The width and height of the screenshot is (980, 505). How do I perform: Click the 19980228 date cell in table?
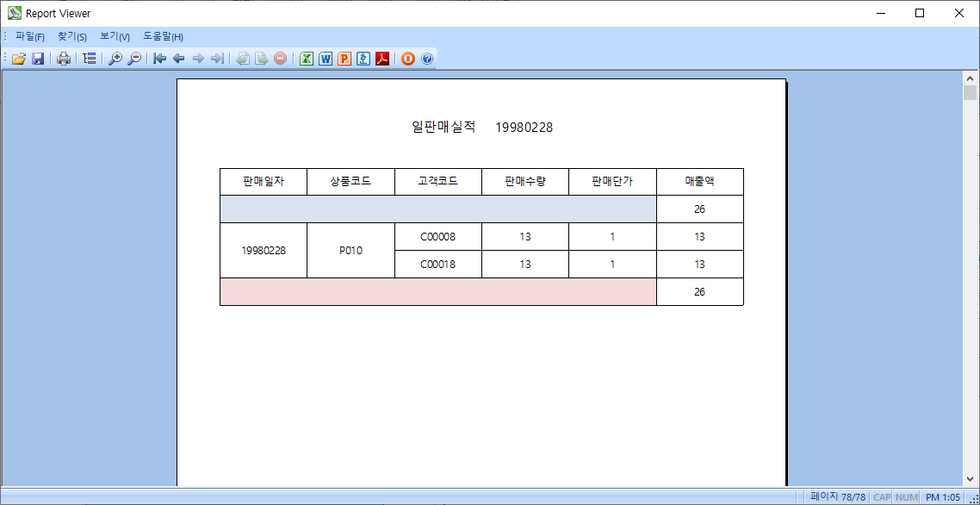coord(264,250)
